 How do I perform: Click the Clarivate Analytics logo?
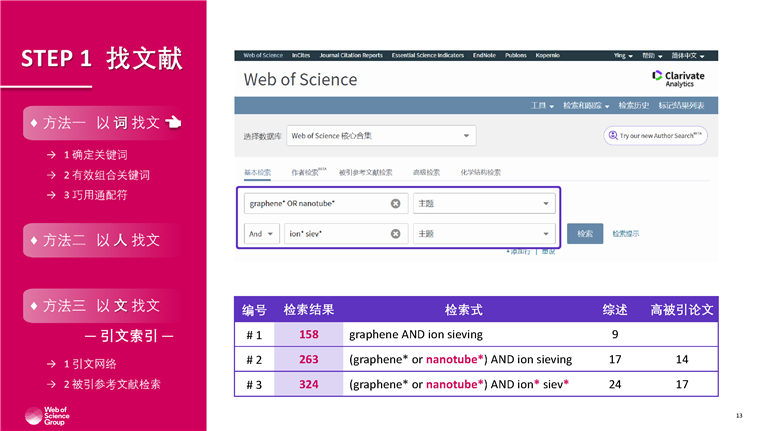coord(678,79)
